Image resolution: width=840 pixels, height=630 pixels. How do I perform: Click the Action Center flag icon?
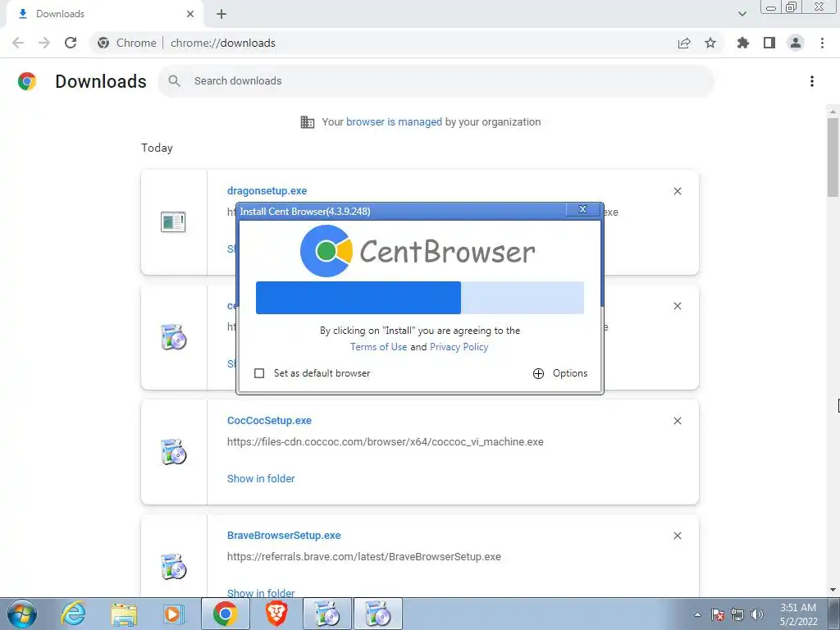[718, 614]
